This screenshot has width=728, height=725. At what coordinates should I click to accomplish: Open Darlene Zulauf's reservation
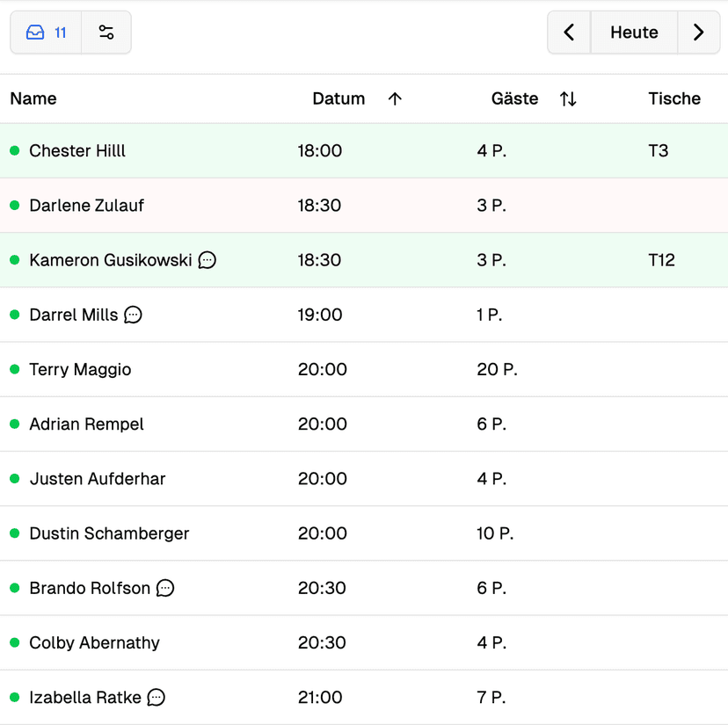click(86, 206)
